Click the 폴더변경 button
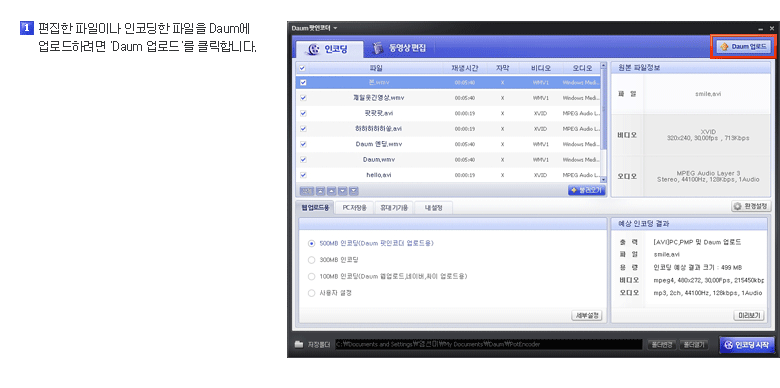This screenshot has height=388, width=780. [662, 344]
